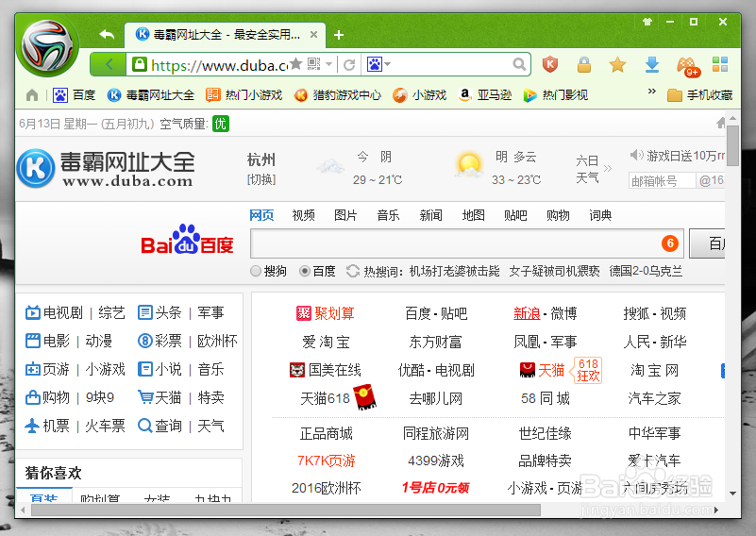Viewport: 756px width, 536px height.
Task: Open Baidu paw search engine selector
Action: point(378,63)
